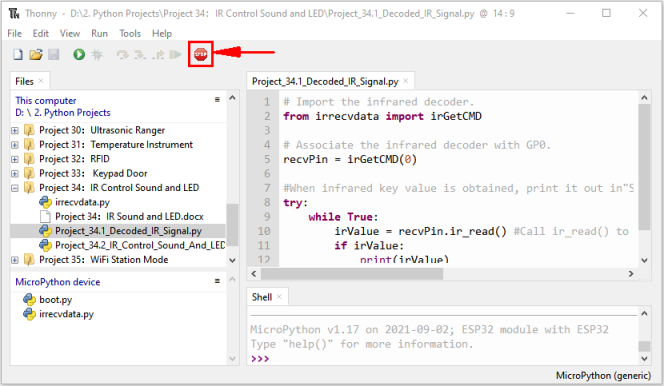Viewport: 664px width, 387px height.
Task: Select Project 32: RFID folder
Action: (x=74, y=159)
